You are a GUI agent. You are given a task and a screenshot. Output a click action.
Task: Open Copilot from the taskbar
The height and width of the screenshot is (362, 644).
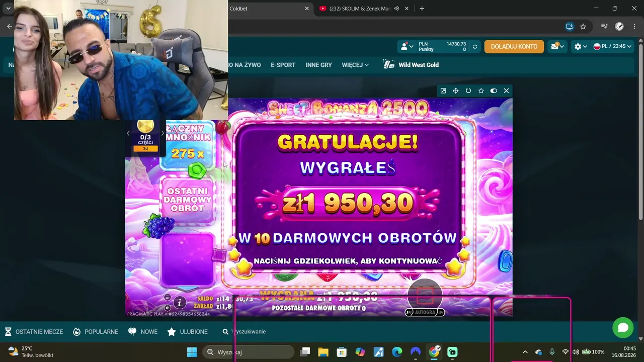pos(360,352)
